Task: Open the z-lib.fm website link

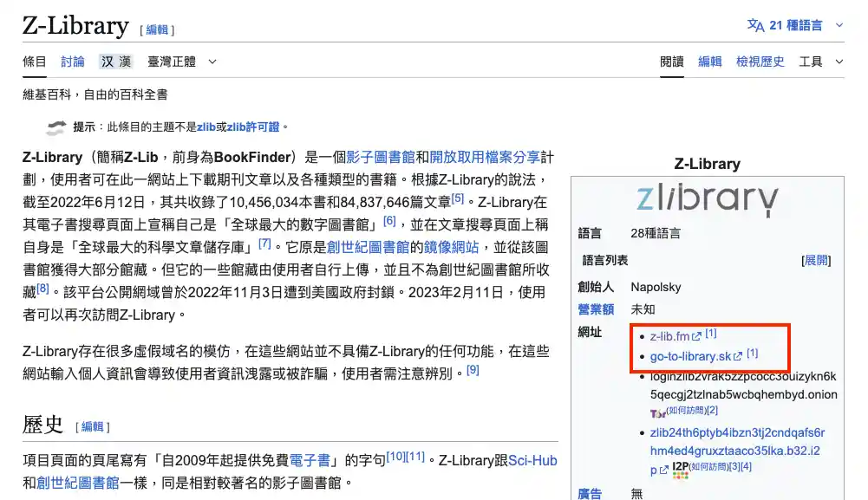Action: [669, 336]
